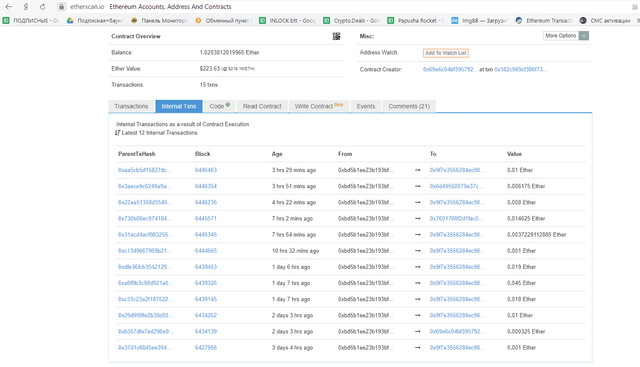Open the recipient address 0x7601708f2d1fac5
640x367 pixels.
(457, 218)
